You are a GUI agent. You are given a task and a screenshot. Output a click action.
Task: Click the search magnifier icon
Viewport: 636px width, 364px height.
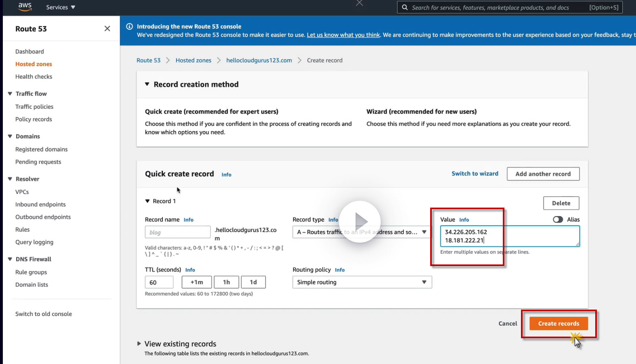click(405, 7)
